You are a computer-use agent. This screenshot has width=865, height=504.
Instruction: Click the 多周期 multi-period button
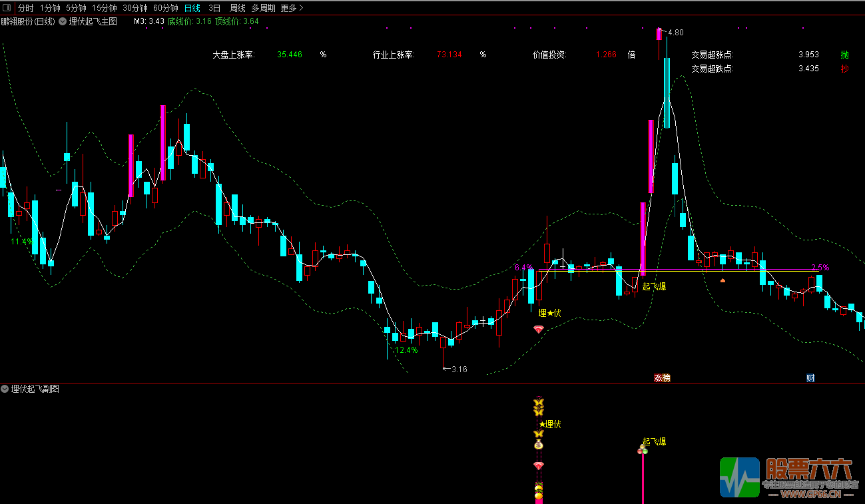pyautogui.click(x=263, y=8)
